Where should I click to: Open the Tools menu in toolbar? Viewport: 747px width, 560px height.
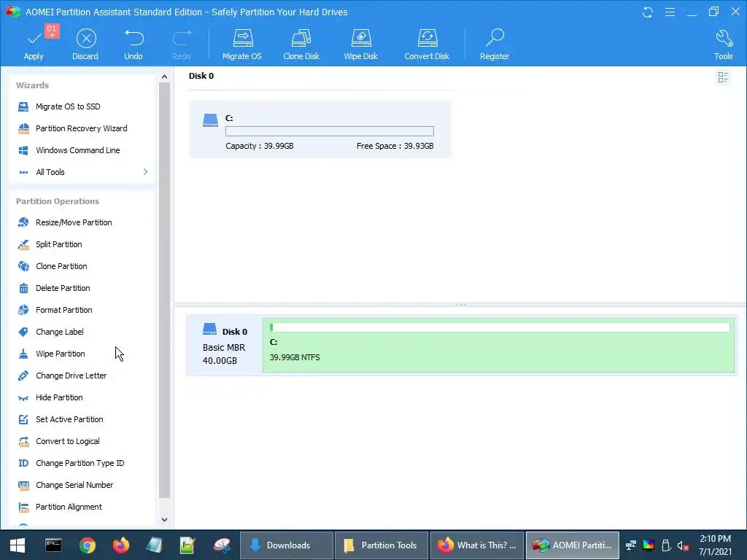coord(723,44)
